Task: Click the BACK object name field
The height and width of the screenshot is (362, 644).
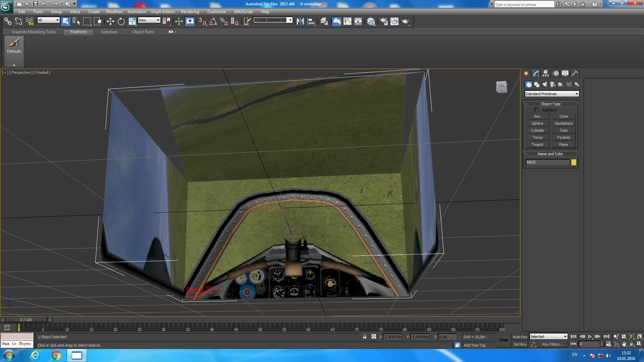Action: [547, 162]
